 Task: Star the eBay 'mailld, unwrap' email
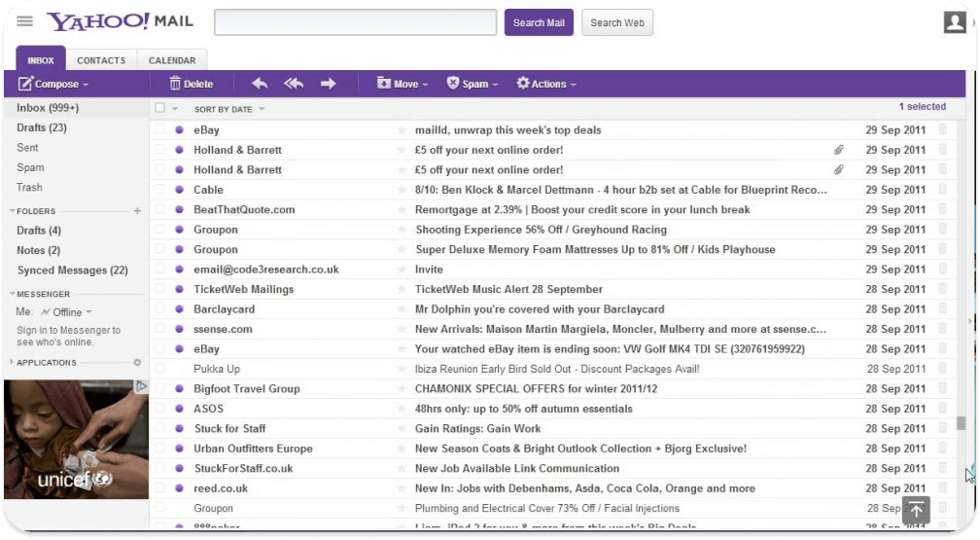pyautogui.click(x=402, y=130)
